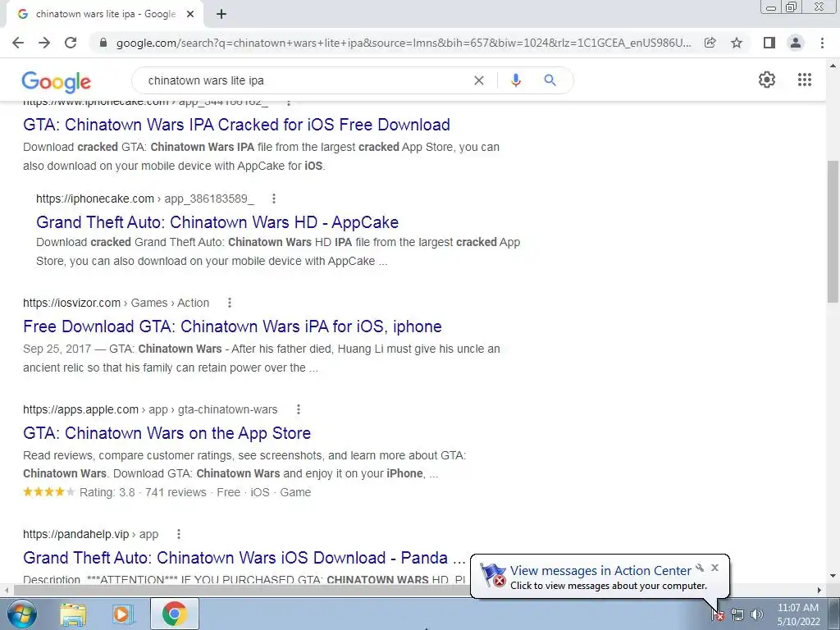
Task: Open more options for the pandahelp.vip result
Action: click(178, 534)
